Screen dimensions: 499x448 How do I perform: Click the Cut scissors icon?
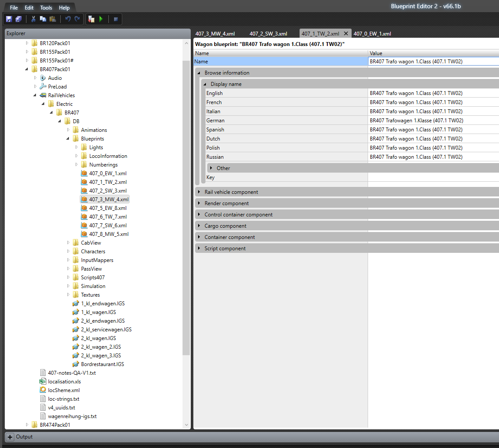(x=33, y=19)
